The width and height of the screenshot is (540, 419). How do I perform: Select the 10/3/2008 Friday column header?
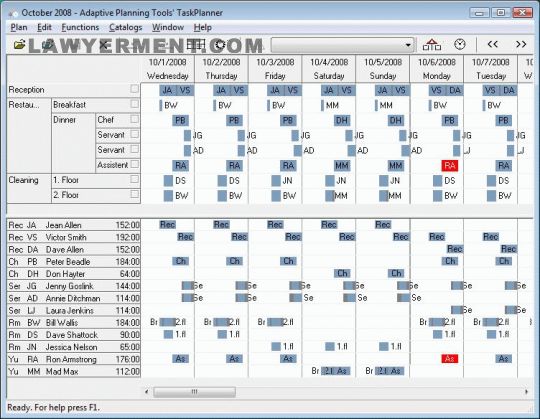(275, 69)
